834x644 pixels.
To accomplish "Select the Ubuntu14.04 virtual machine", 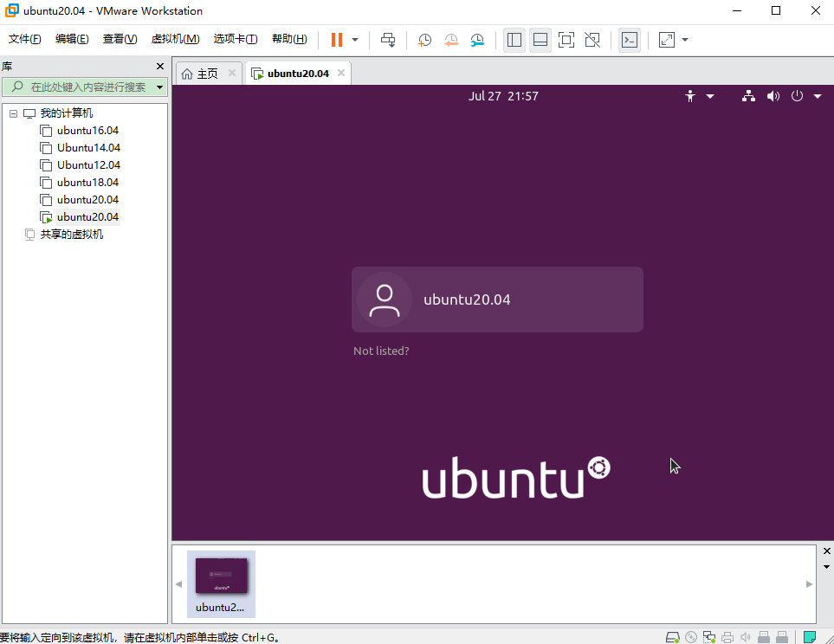I will tap(89, 148).
